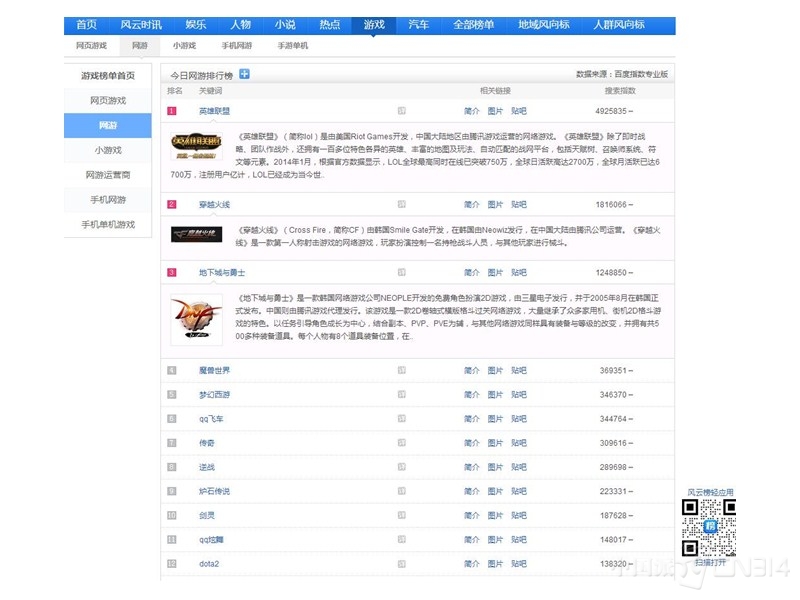Select 手机单机游戏 in sidebar
The height and width of the screenshot is (600, 800).
click(108, 224)
